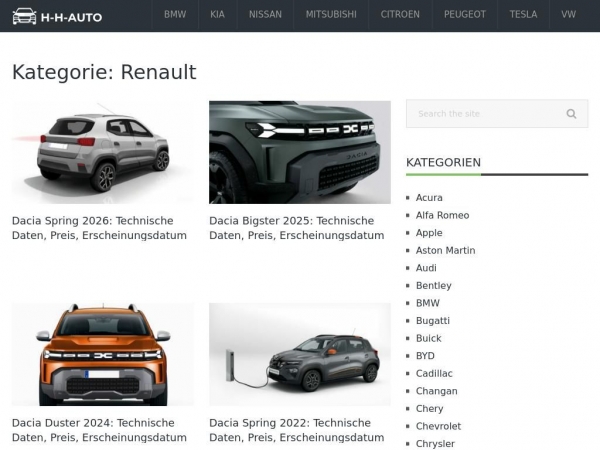600x450 pixels.
Task: Select the Chevrolet category
Action: pyautogui.click(x=438, y=427)
